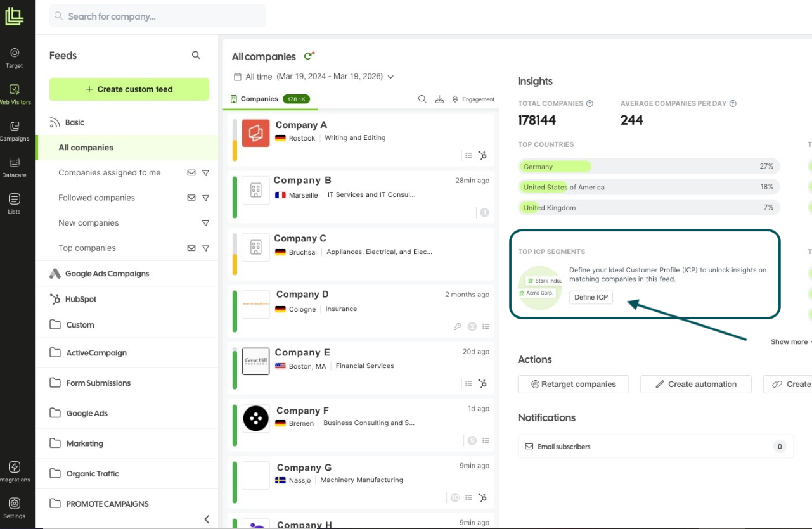
Task: Click Company E Great Hill logo
Action: tap(255, 361)
